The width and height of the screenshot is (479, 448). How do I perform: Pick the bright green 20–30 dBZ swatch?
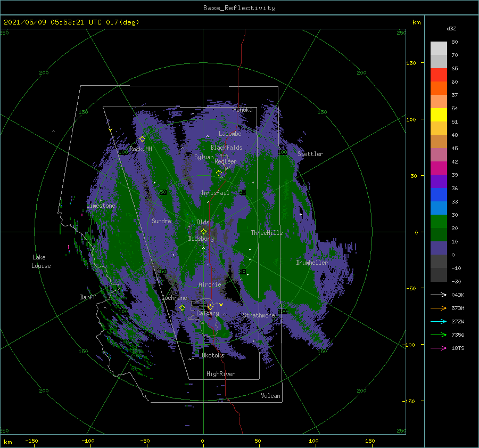(x=439, y=222)
